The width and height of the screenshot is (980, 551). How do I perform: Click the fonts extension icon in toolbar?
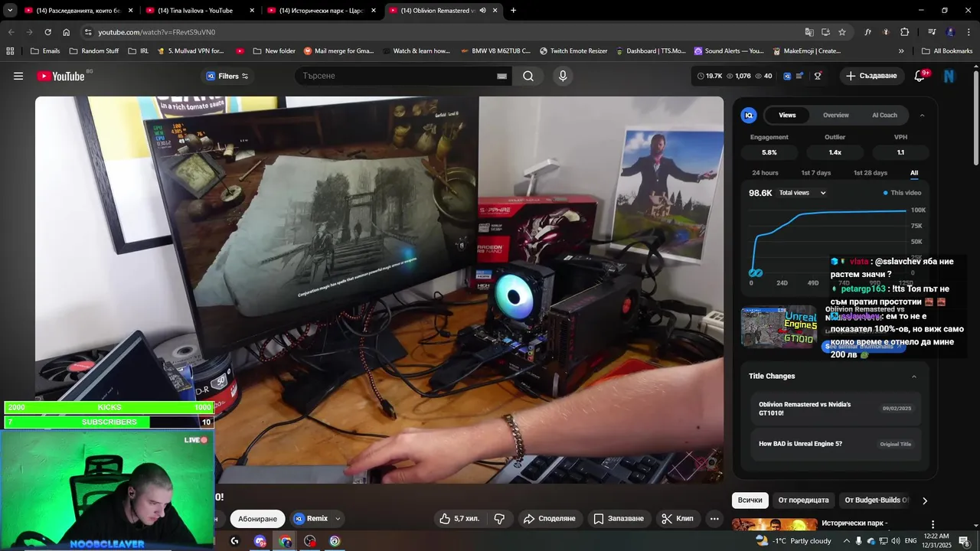click(867, 32)
